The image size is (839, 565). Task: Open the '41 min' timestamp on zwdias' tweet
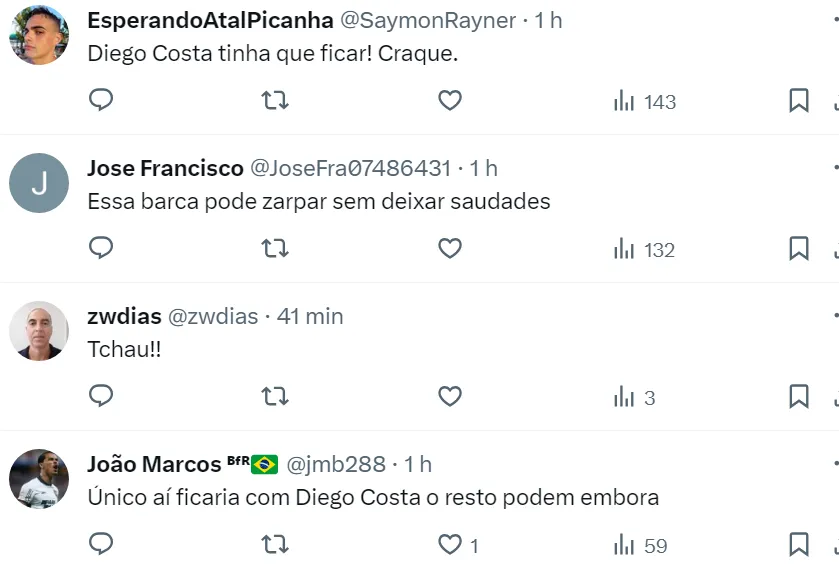310,316
